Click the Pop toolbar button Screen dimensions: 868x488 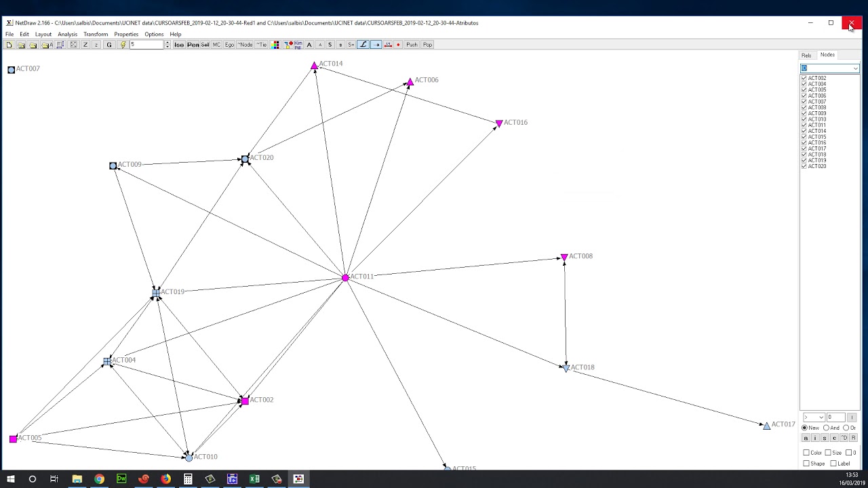point(427,45)
